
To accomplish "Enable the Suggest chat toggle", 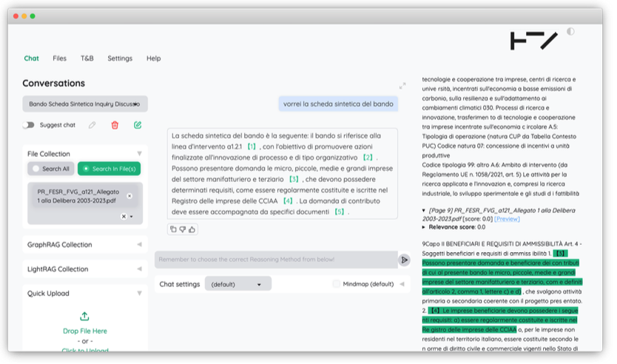I will point(28,125).
